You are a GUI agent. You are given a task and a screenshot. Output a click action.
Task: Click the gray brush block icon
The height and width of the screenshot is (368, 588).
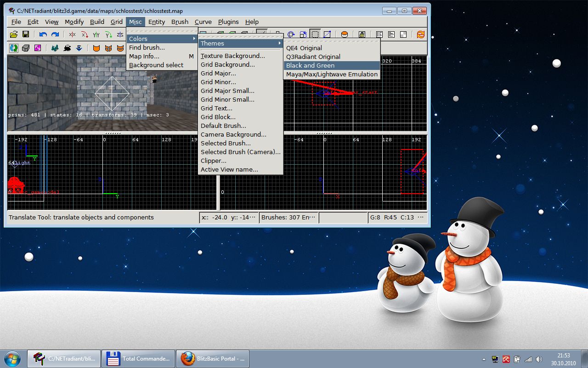click(x=26, y=48)
